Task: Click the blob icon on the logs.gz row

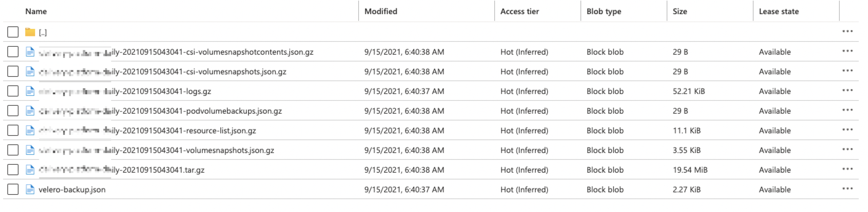Action: coord(29,91)
